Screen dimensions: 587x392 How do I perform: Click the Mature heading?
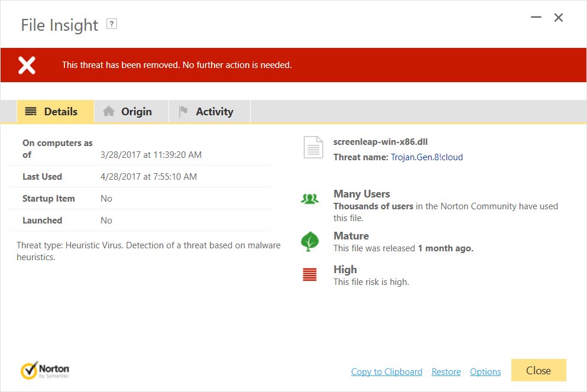tap(351, 236)
